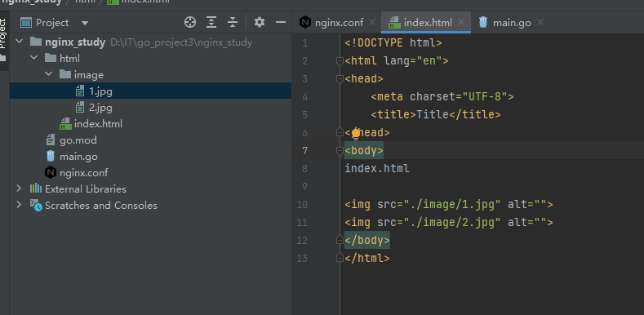This screenshot has height=315, width=644.
Task: Select 1.jpg in the project tree
Action: (x=151, y=91)
